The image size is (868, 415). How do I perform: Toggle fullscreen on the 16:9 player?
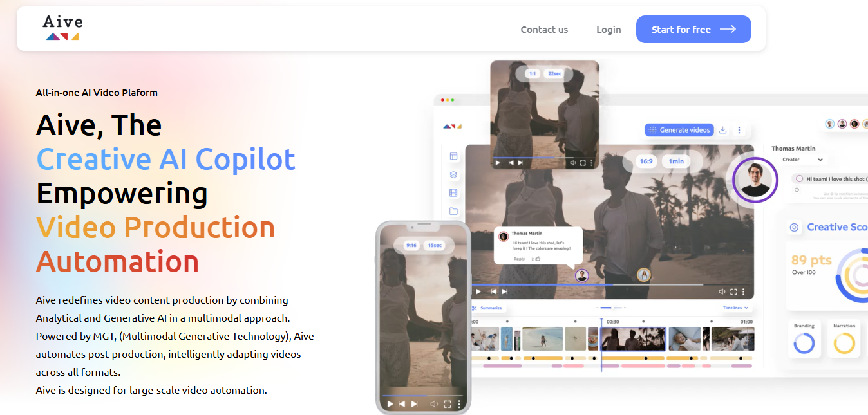[735, 291]
